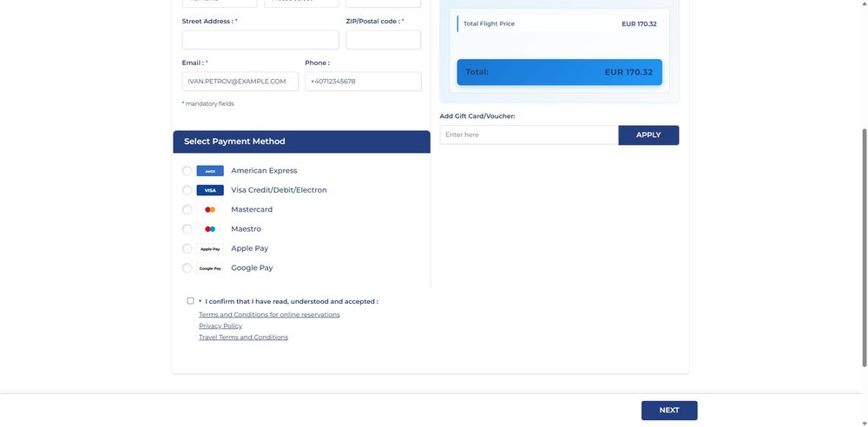Select the American Express radio button
The height and width of the screenshot is (427, 868).
click(187, 171)
